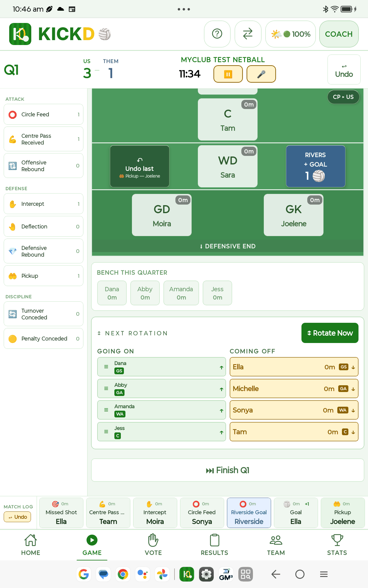Tap up arrow on Amanda row
The height and width of the screenshot is (588, 368).
pos(221,411)
